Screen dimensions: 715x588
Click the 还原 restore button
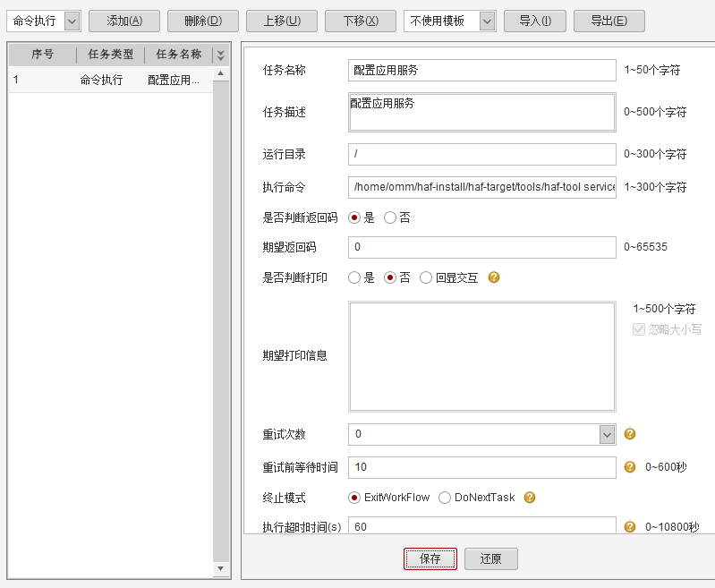[x=491, y=558]
